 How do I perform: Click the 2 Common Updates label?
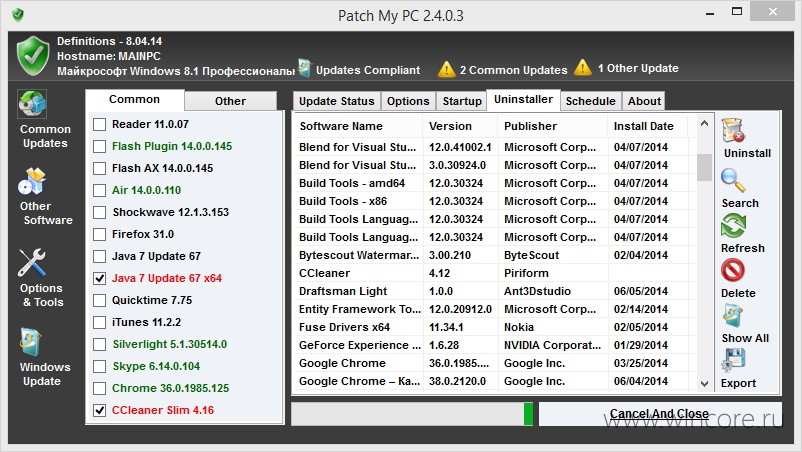(x=513, y=70)
